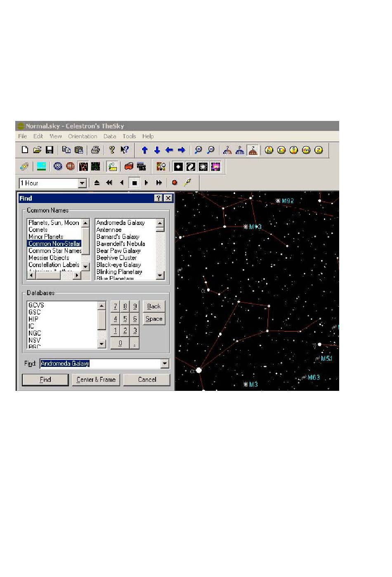Screen dimensions: 392x577
Task: Activate the context help pointer icon
Action: pos(124,150)
